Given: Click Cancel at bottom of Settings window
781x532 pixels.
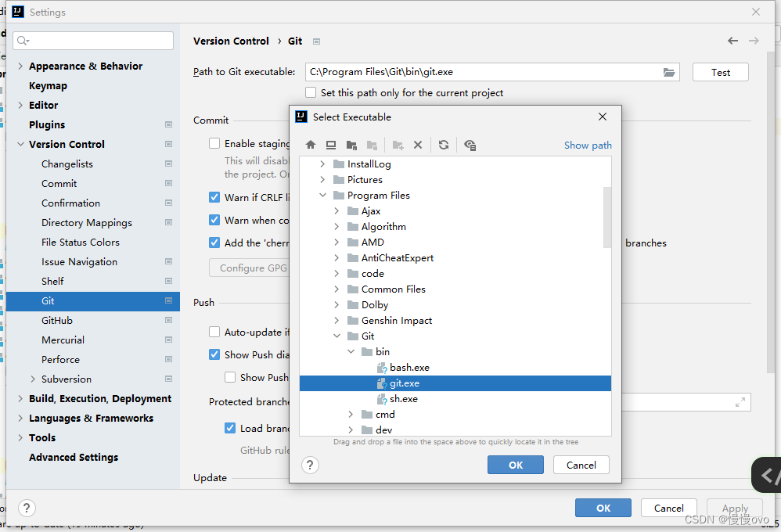Looking at the screenshot, I should tap(668, 508).
